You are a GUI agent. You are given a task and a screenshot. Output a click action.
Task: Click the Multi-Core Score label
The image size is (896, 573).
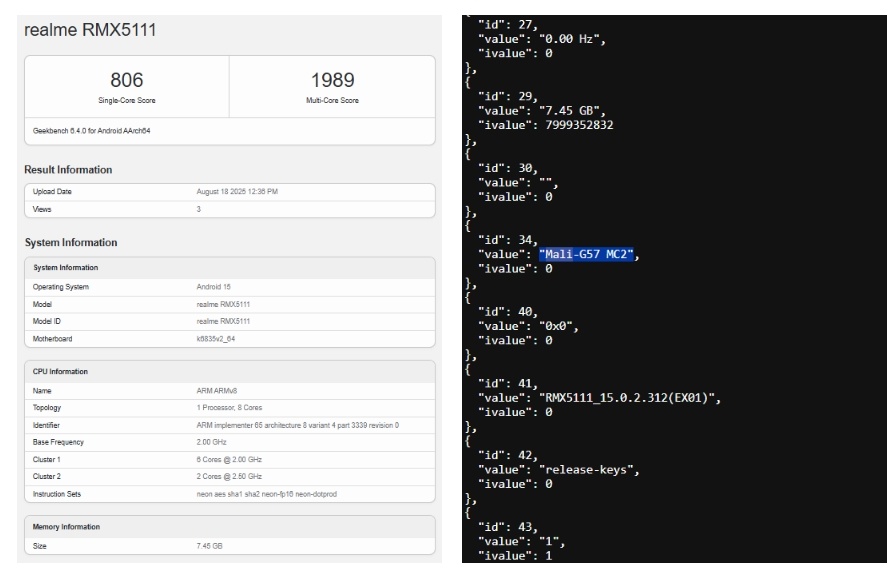pyautogui.click(x=333, y=101)
